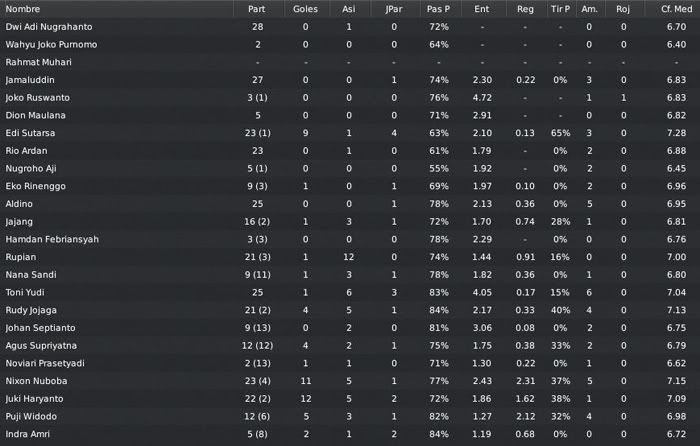
Task: Select the Edi Sutarsa row
Action: (x=350, y=133)
